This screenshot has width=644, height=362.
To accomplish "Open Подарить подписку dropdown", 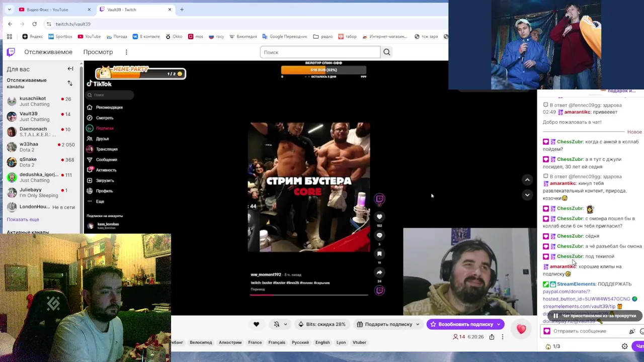I will pyautogui.click(x=388, y=324).
